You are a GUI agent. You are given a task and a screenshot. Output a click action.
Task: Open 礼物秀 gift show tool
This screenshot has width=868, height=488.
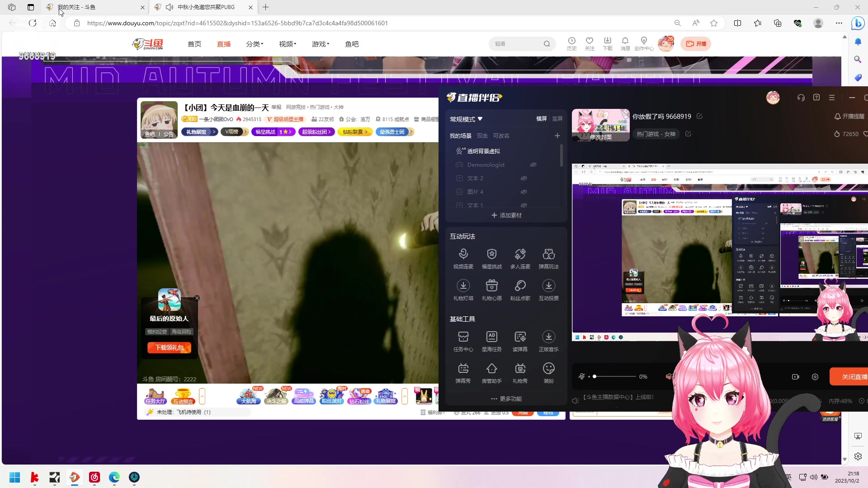520,373
